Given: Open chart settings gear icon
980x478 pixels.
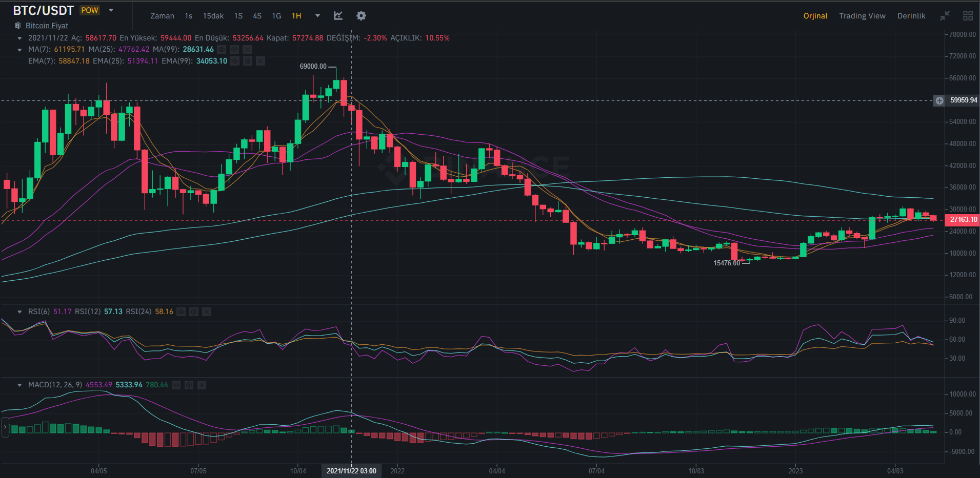Looking at the screenshot, I should [362, 16].
